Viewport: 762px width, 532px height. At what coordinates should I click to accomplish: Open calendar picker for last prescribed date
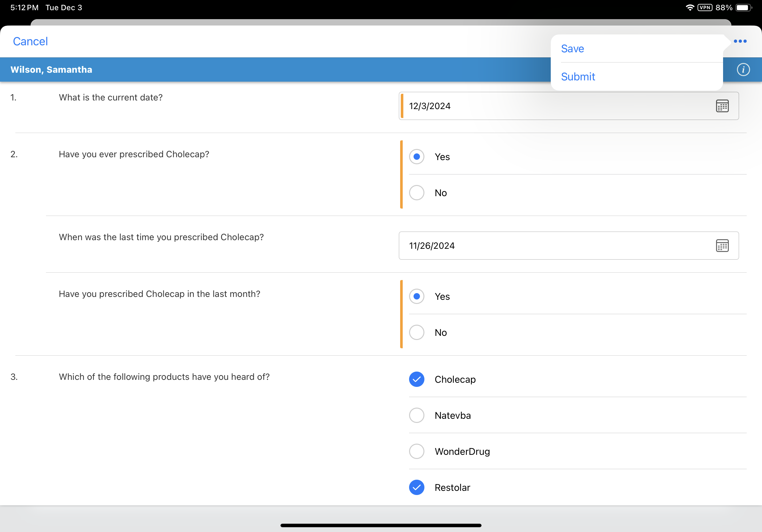pyautogui.click(x=722, y=246)
